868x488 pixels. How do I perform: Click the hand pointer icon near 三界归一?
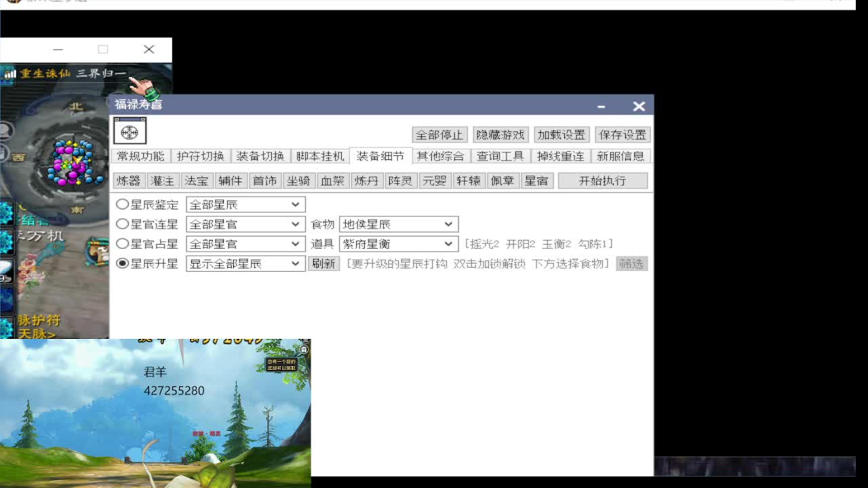[x=143, y=87]
